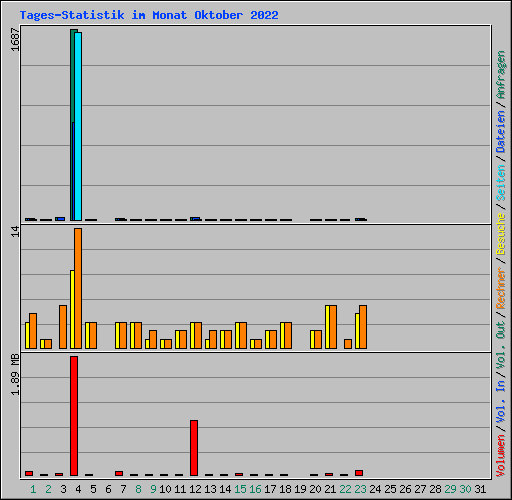
Task: Click the yellow Besuche bar on day 4
Action: [x=72, y=309]
